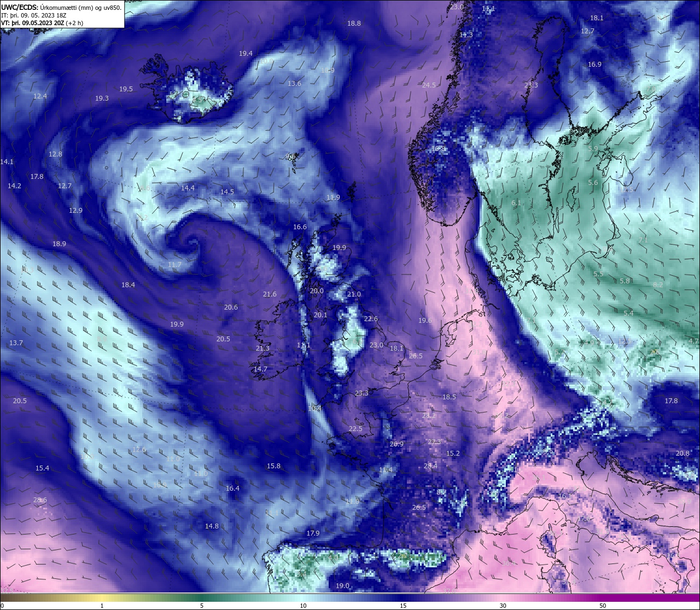Click the map value 26.9
This screenshot has width=700, height=610.
tap(396, 444)
